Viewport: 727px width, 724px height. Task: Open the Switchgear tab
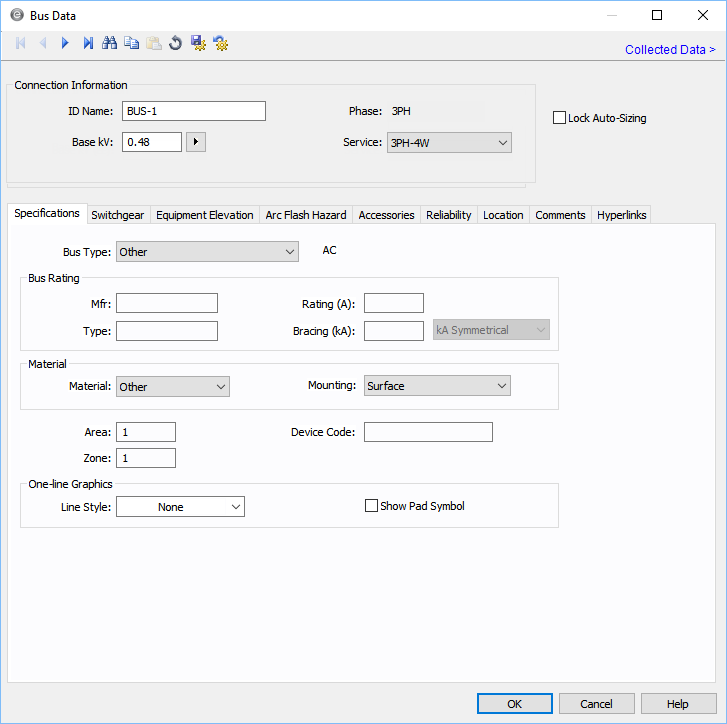tap(117, 215)
